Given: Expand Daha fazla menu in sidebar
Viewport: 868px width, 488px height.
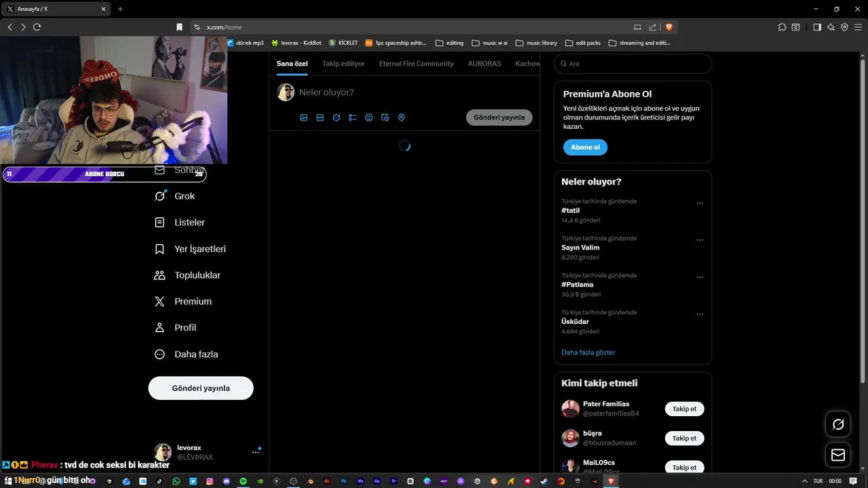Looking at the screenshot, I should tap(186, 354).
